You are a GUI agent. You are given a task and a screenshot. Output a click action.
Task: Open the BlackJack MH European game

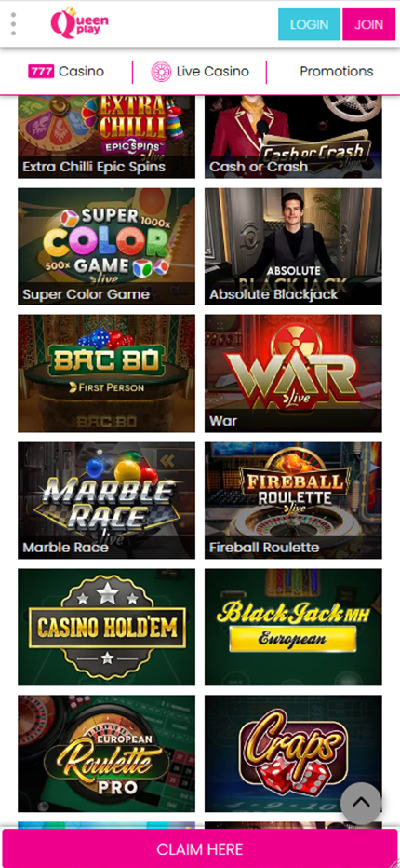[x=293, y=627]
